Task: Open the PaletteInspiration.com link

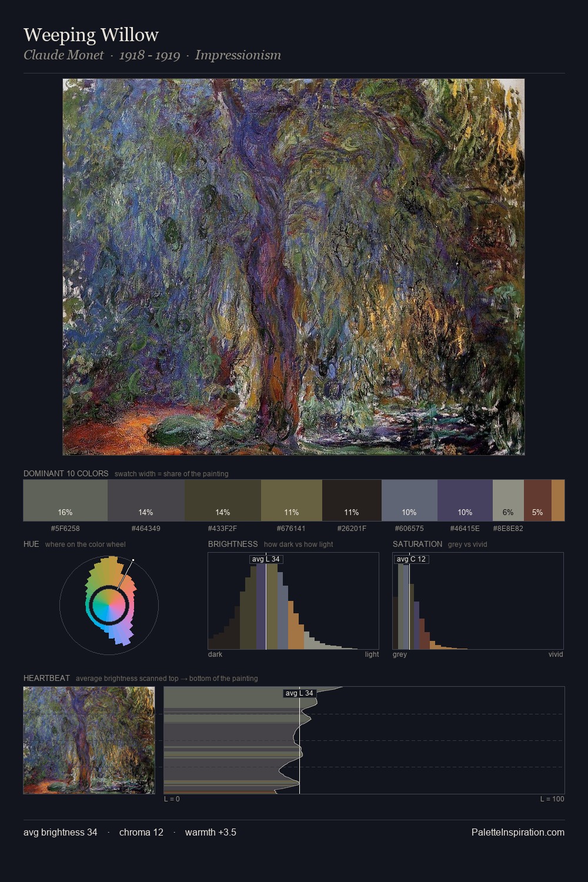Action: (518, 832)
